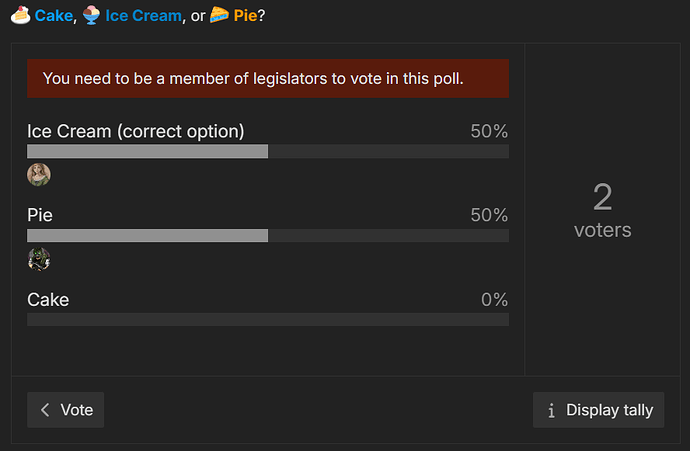
Task: Click the 50% figure beside Ice Cream
Action: point(489,131)
